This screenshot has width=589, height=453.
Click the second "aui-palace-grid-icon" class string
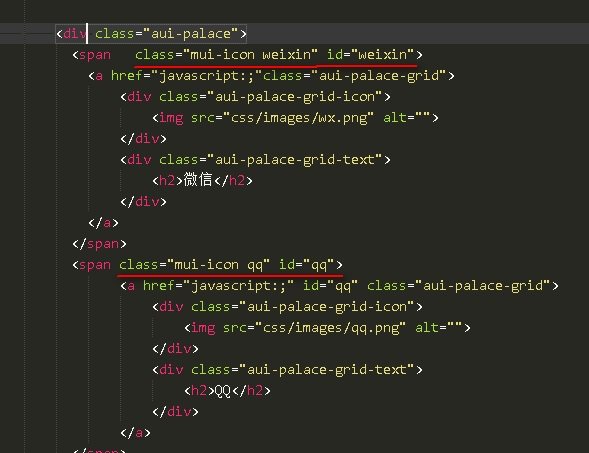[326, 307]
